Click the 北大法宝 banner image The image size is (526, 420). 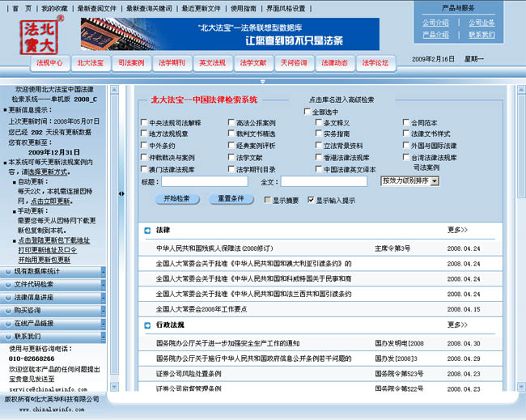pos(230,34)
